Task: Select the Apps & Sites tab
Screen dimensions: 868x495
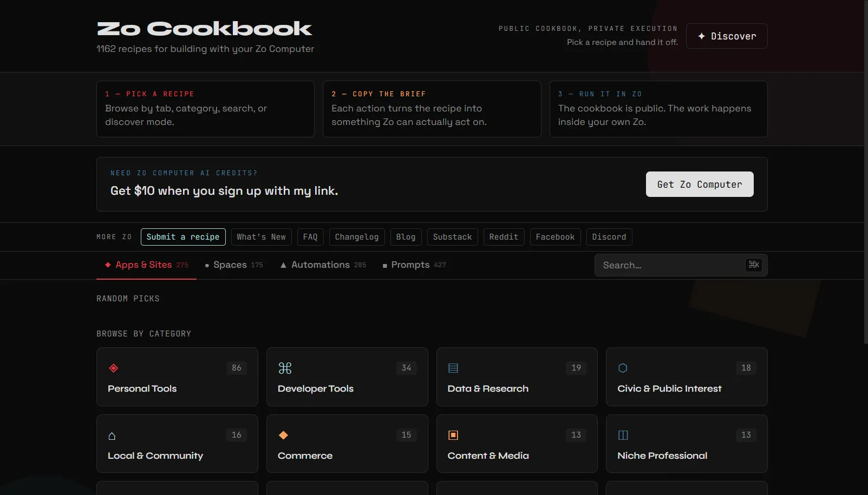Action: [146, 265]
